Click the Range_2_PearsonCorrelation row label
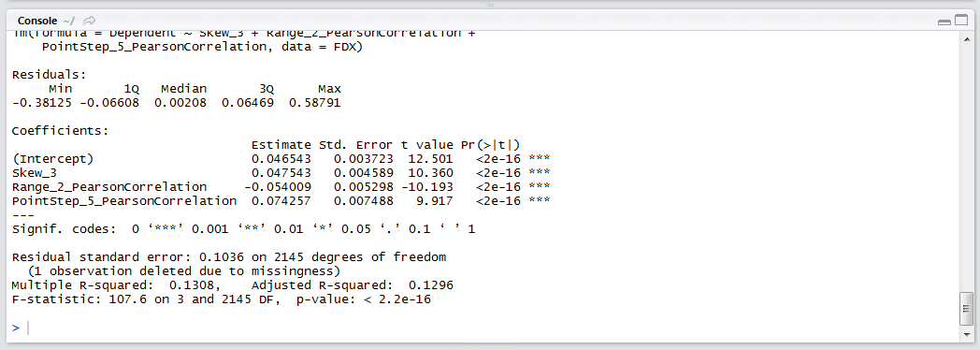This screenshot has width=980, height=350. tap(109, 187)
